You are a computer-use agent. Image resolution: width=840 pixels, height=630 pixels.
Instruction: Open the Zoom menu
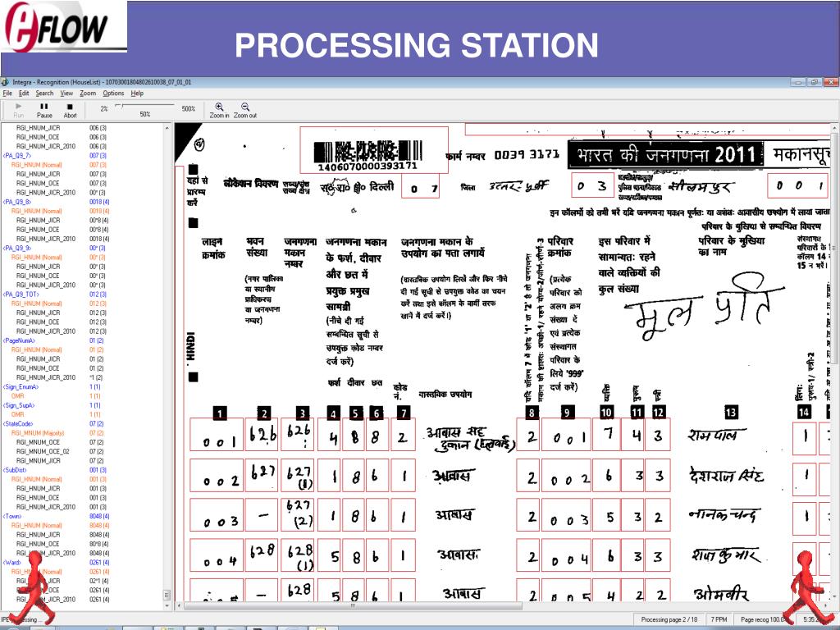[88, 94]
